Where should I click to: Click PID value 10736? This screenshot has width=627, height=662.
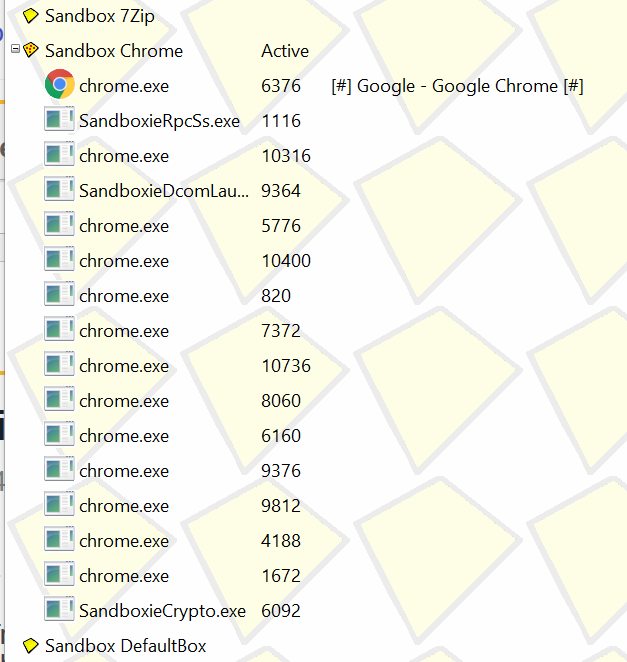tap(286, 366)
